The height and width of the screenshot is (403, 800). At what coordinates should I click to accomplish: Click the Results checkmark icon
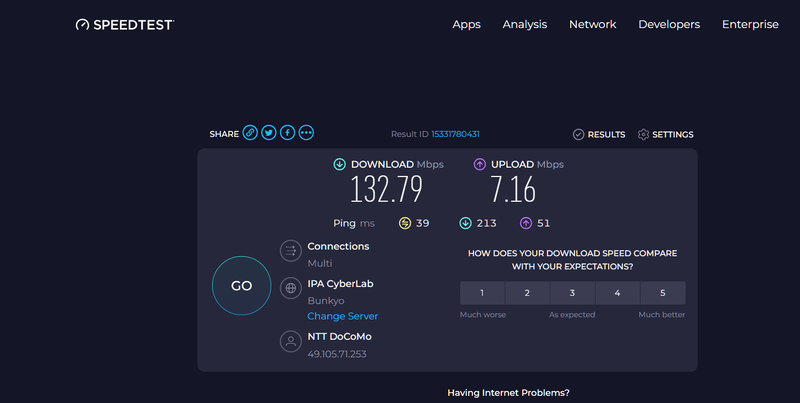(578, 134)
